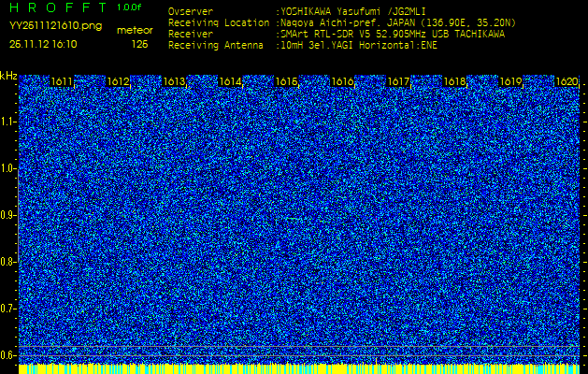Click the kHz axis unit label

8,76
